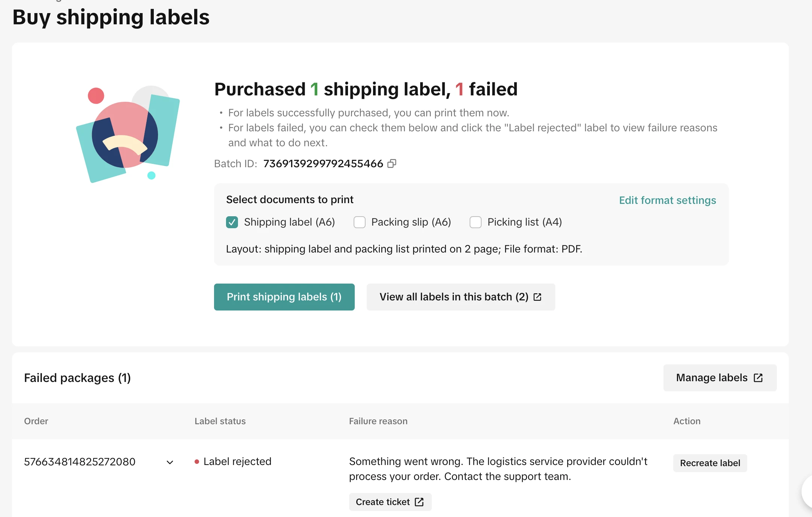Open Edit format settings
The height and width of the screenshot is (517, 812).
tap(667, 200)
